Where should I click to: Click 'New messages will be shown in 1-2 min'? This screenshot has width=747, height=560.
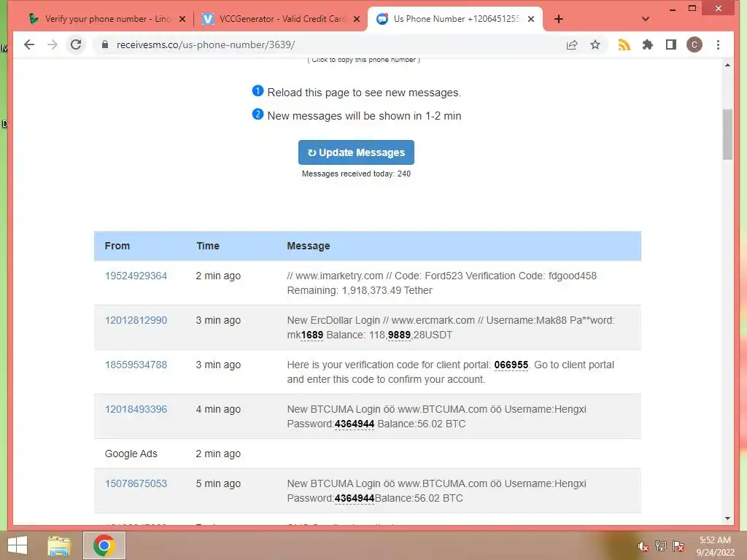(364, 116)
